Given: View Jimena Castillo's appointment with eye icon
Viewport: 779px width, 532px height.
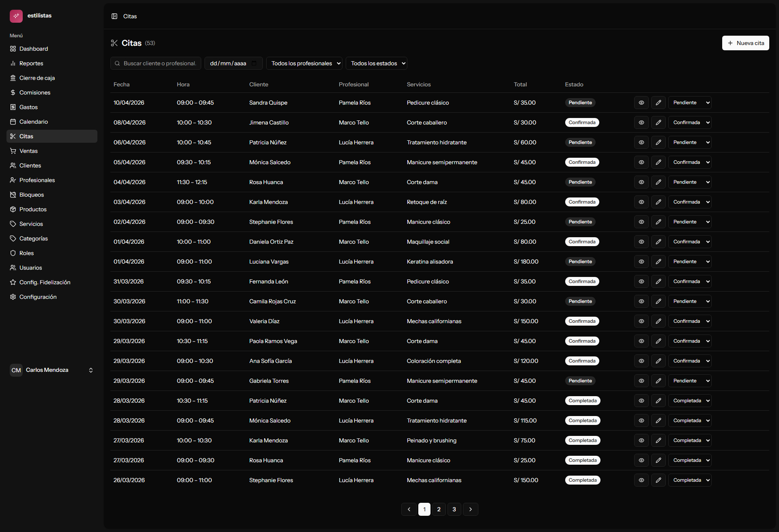Looking at the screenshot, I should pos(641,122).
